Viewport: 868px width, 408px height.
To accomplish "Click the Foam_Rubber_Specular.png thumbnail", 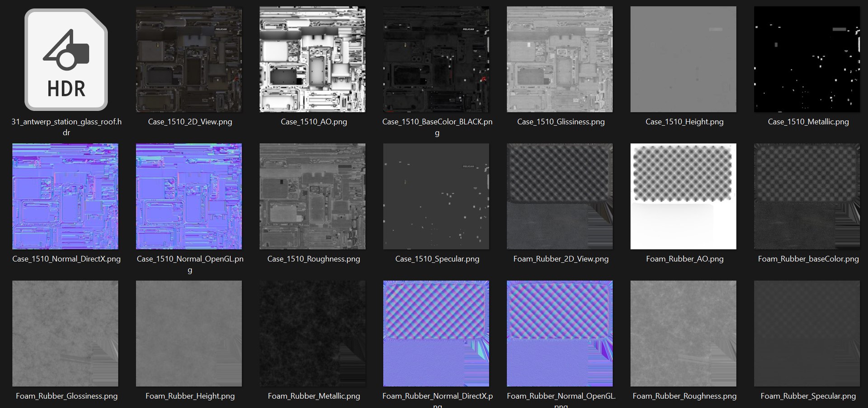I will (x=807, y=333).
